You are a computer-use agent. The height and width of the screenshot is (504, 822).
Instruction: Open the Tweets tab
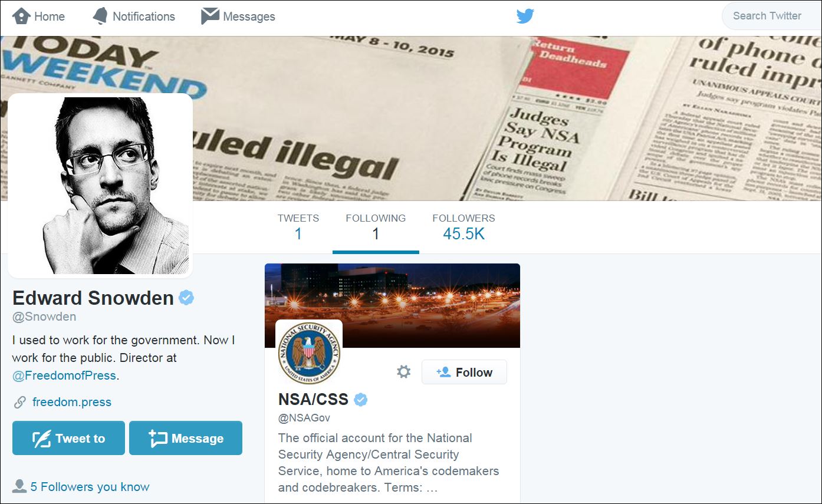click(x=298, y=227)
